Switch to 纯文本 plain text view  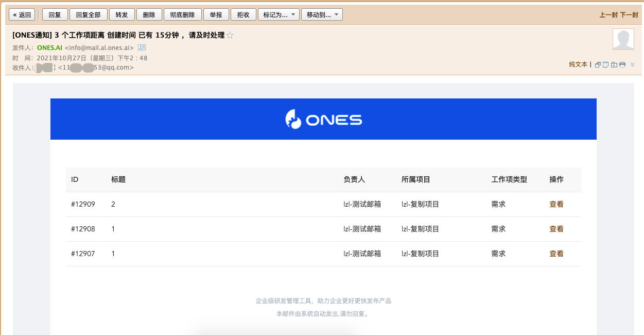coord(578,64)
